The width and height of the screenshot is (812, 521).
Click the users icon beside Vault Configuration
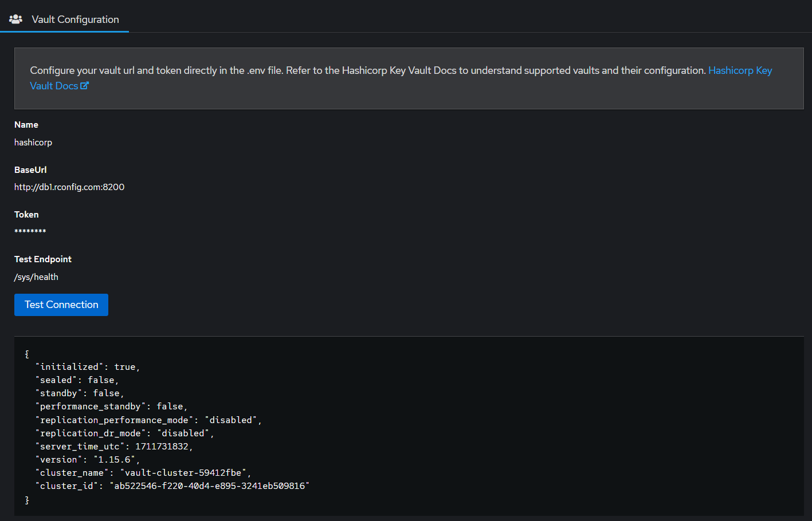tap(15, 19)
